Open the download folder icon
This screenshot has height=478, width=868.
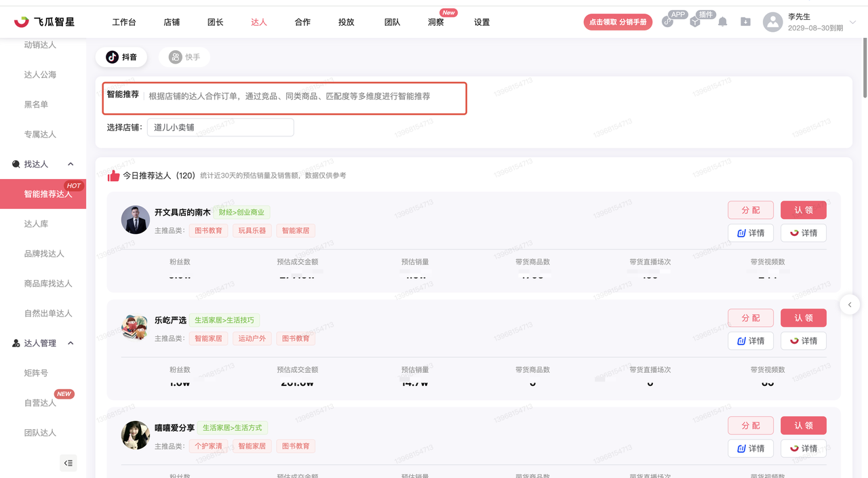click(745, 22)
